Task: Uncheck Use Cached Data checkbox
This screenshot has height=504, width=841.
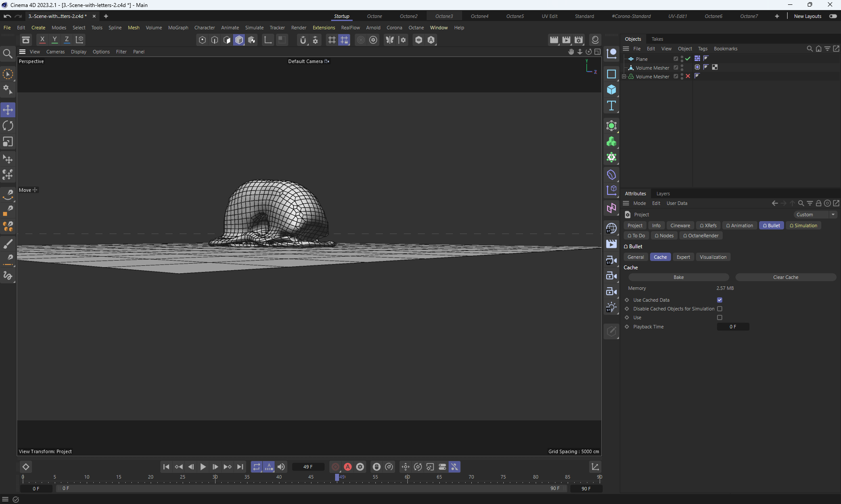Action: click(720, 300)
